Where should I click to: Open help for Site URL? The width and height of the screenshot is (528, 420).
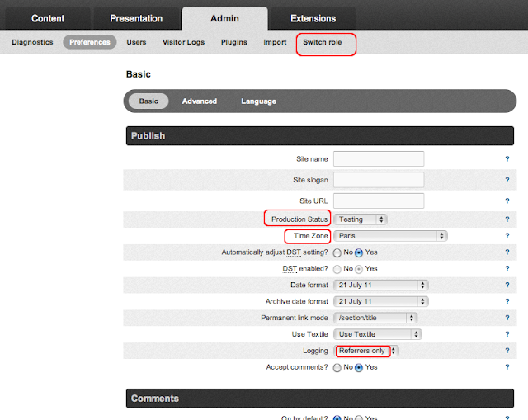pyautogui.click(x=507, y=201)
